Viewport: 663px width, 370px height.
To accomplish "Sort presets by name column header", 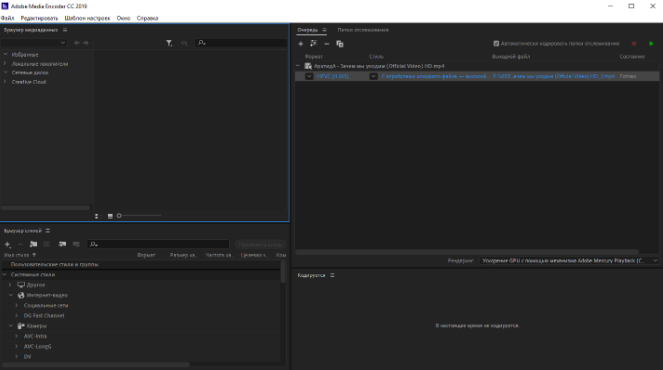I will click(20, 255).
